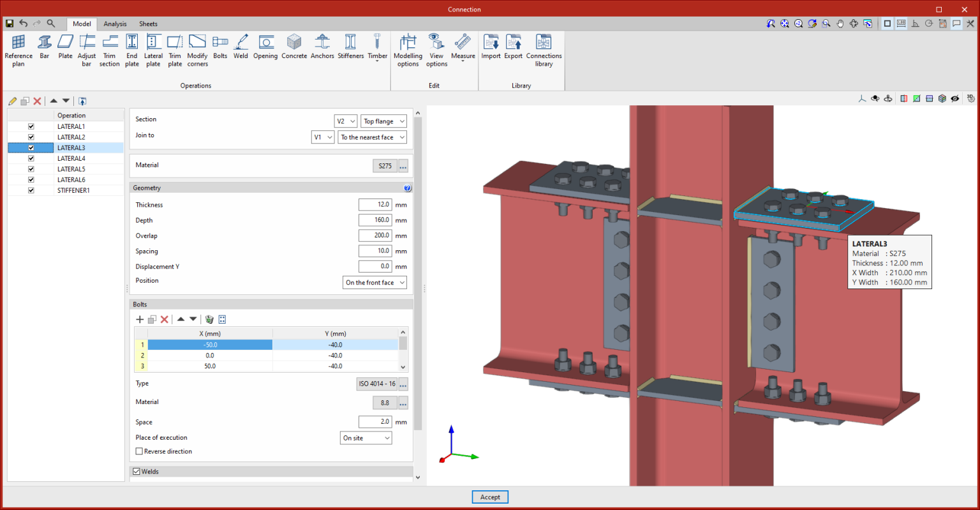This screenshot has height=510, width=980.
Task: Toggle the Welds section checkbox
Action: click(x=137, y=472)
